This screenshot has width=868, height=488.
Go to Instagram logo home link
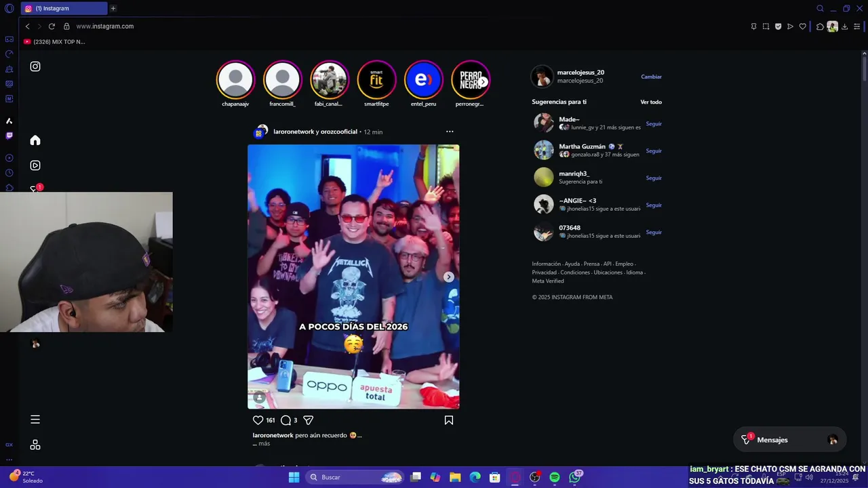(x=35, y=66)
